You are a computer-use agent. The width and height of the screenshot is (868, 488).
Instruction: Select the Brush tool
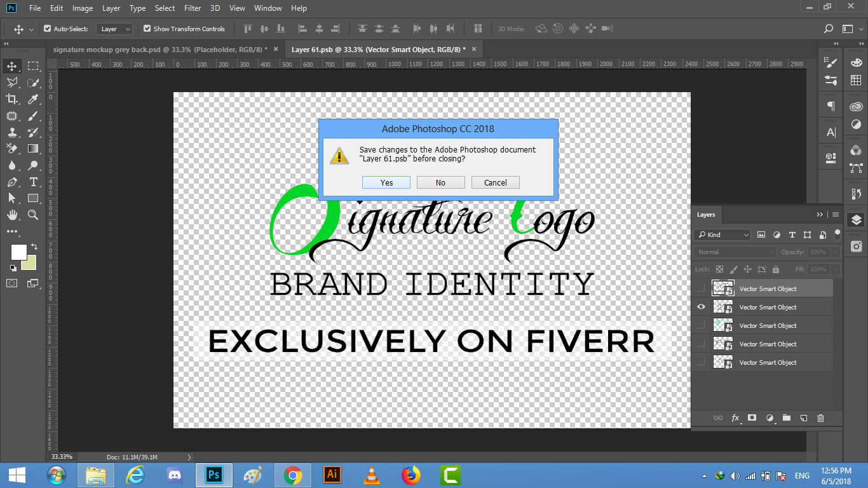click(33, 116)
